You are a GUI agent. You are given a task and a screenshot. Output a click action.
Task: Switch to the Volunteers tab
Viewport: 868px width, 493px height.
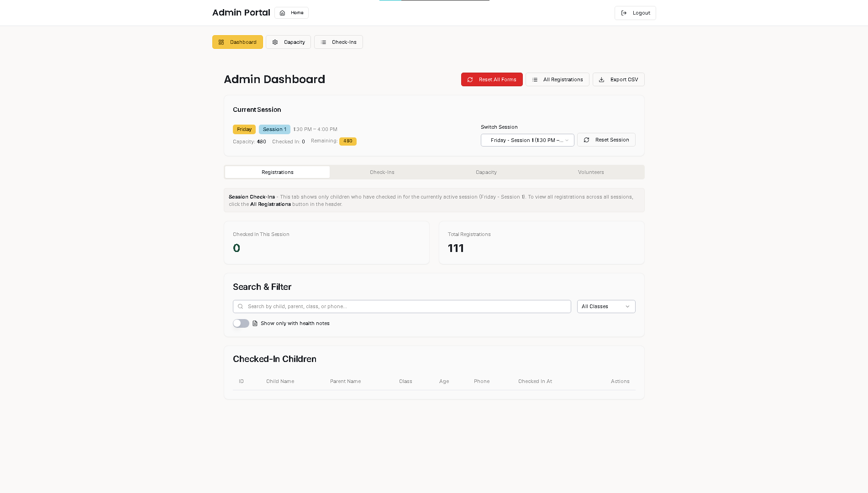[x=591, y=173]
